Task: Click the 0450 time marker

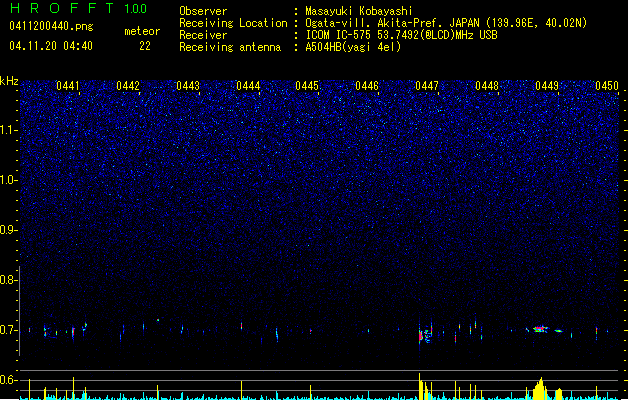Action: click(x=607, y=86)
